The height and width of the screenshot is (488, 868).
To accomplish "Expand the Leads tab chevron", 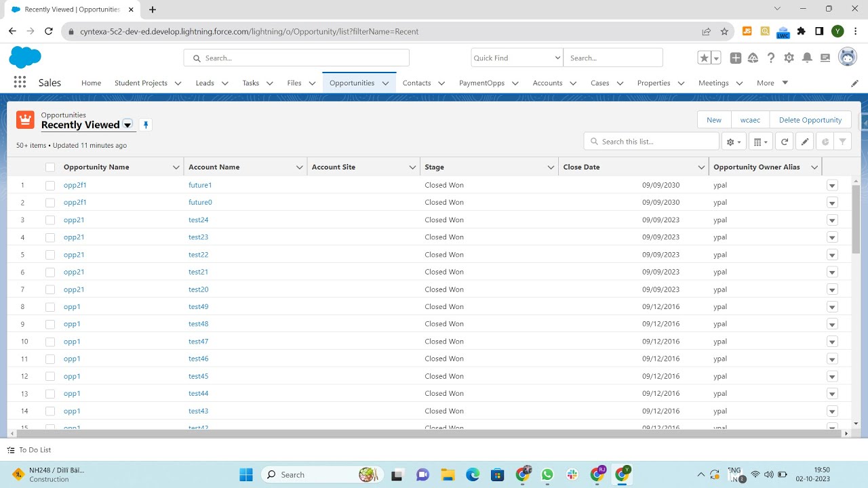I will click(224, 83).
